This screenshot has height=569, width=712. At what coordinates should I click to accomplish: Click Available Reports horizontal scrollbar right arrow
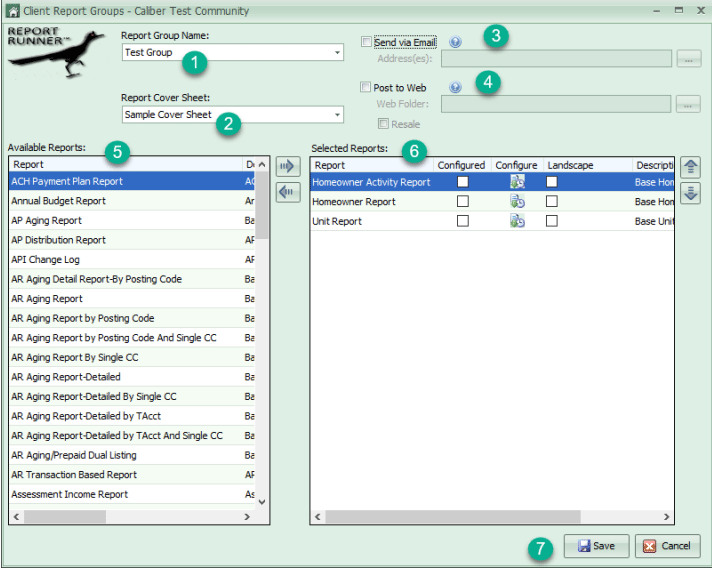[247, 517]
